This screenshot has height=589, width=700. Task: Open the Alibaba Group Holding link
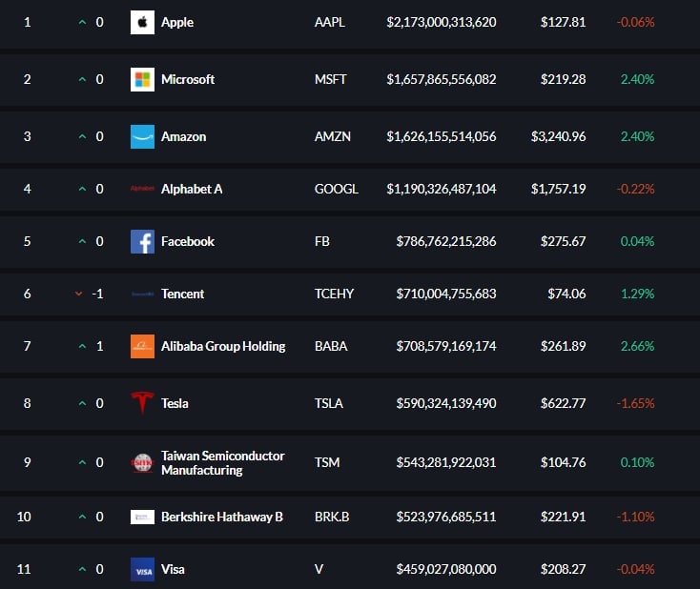pos(223,346)
